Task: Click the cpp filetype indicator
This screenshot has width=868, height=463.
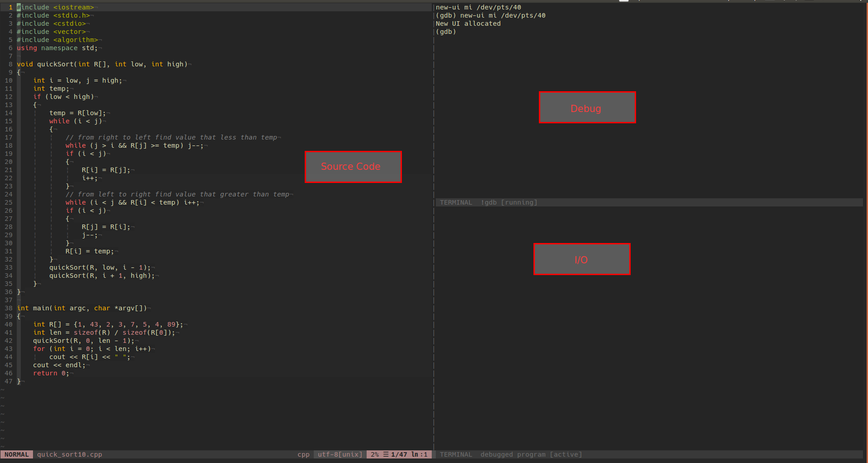Action: point(303,454)
